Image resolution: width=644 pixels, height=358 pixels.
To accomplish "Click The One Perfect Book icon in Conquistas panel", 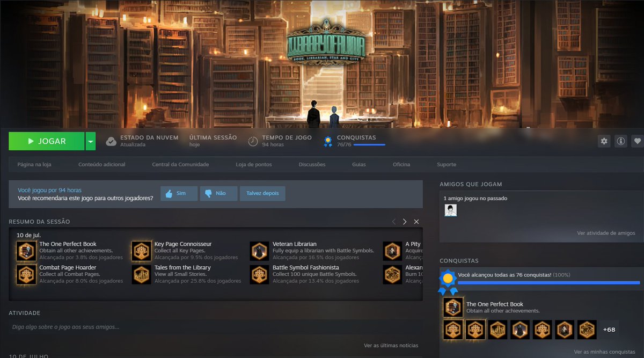I will point(453,308).
